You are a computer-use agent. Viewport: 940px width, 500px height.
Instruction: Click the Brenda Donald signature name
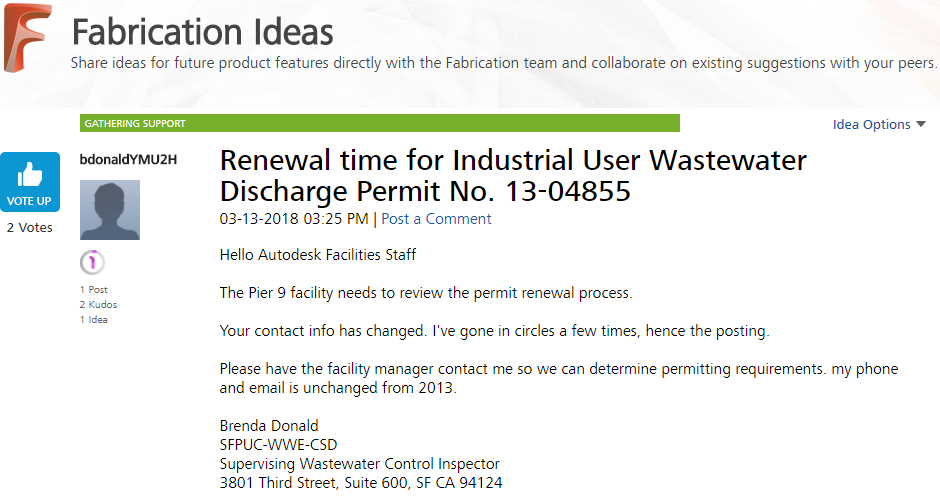269,426
